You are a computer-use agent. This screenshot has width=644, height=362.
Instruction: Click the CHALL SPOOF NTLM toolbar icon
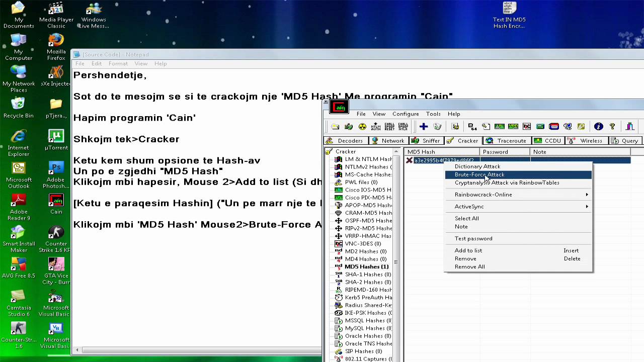coord(403,127)
